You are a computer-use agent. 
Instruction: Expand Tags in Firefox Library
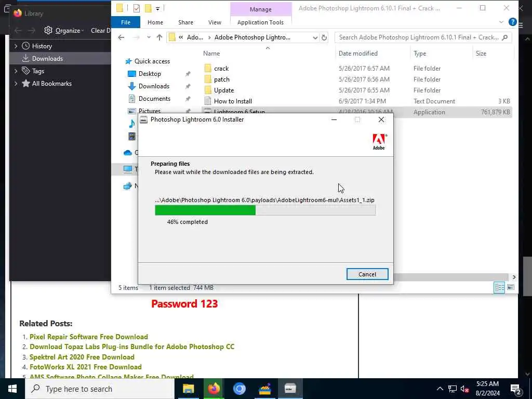tap(16, 71)
